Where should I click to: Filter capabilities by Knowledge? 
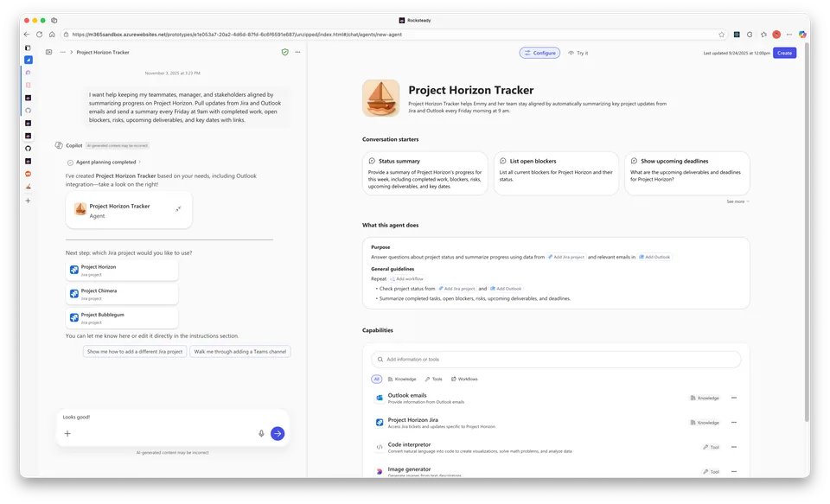pyautogui.click(x=402, y=379)
